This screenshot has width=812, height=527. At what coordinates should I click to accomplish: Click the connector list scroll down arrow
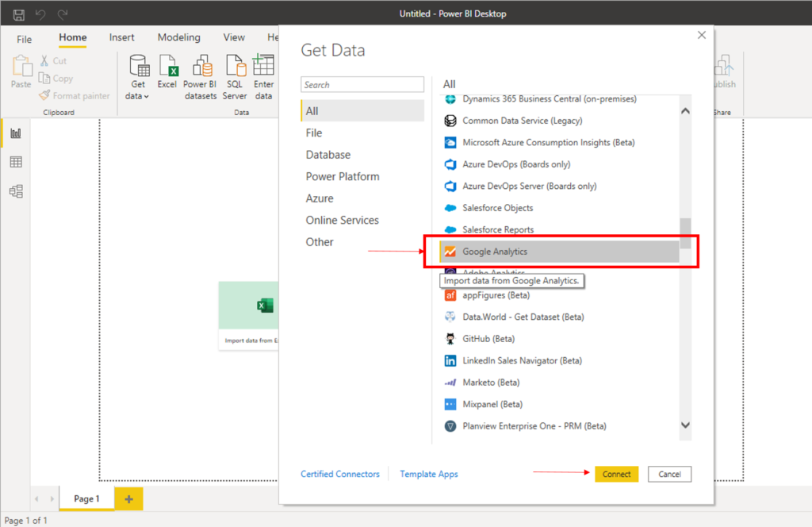(x=685, y=425)
